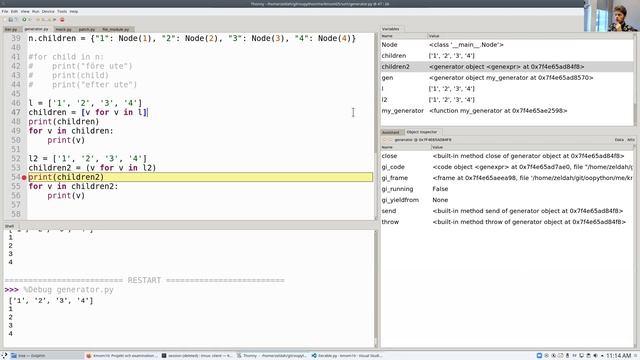
Task: Click the shell vertical scrollbar
Action: coord(376,288)
